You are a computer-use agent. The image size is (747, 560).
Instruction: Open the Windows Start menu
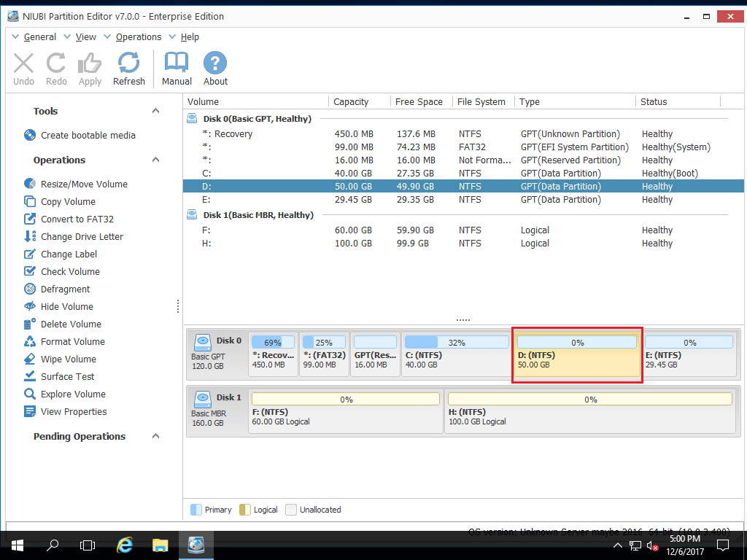[x=18, y=545]
